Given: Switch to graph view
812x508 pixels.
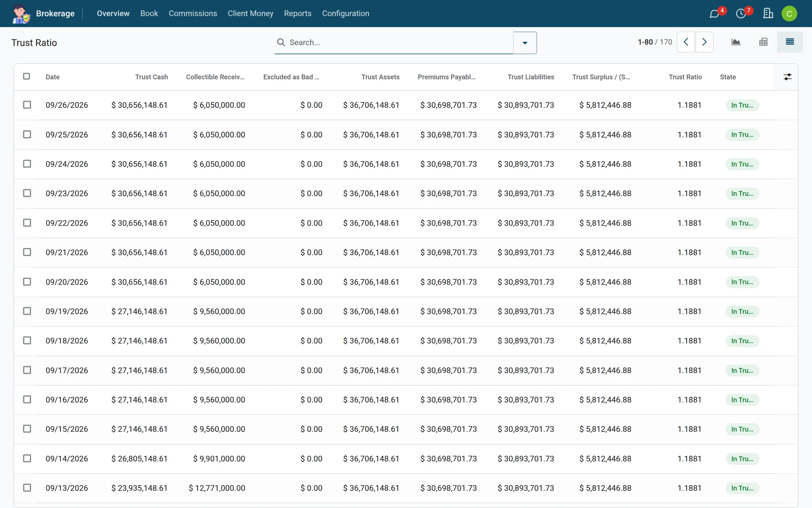Looking at the screenshot, I should pyautogui.click(x=736, y=42).
